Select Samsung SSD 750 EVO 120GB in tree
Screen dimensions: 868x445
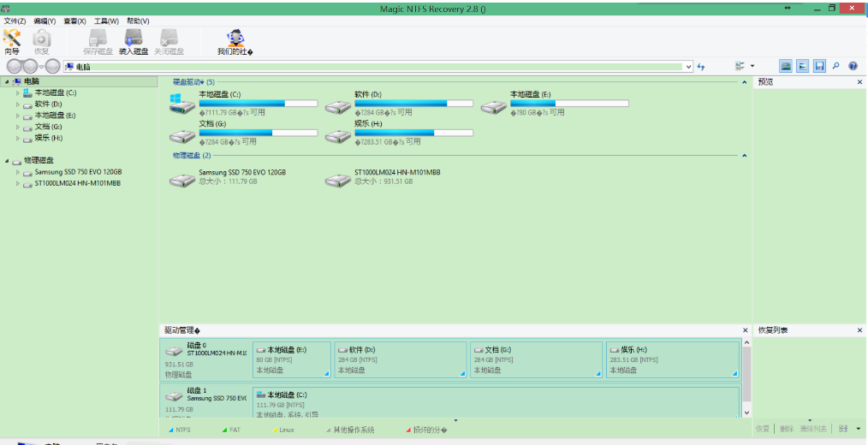[78, 172]
